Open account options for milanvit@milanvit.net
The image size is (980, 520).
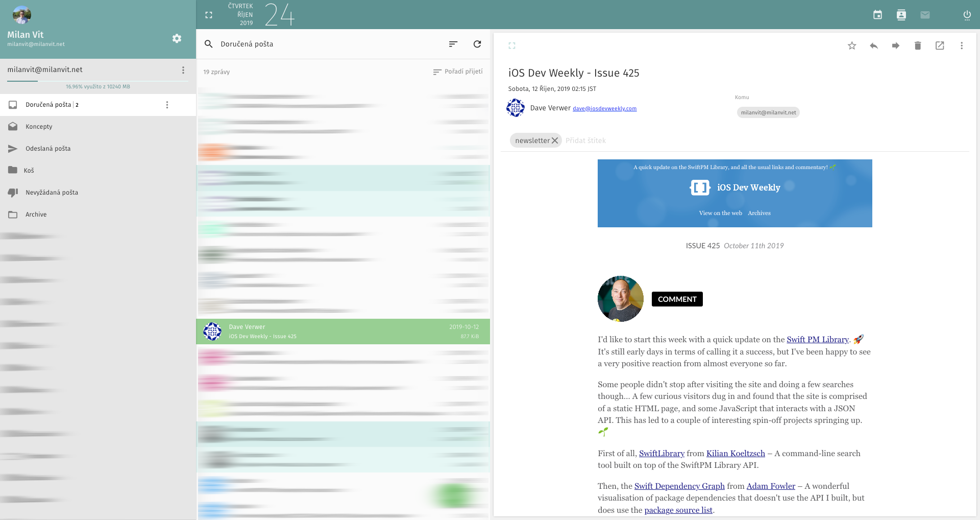click(183, 70)
